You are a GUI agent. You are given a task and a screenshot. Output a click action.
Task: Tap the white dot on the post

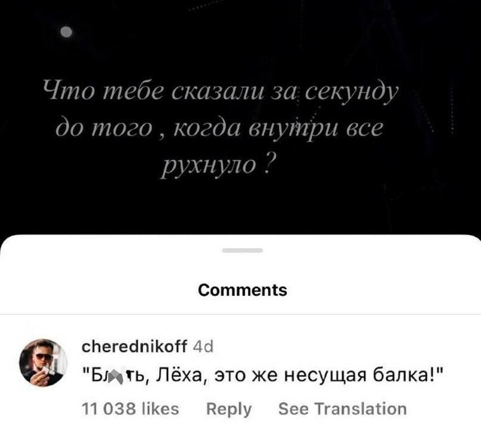pyautogui.click(x=66, y=32)
